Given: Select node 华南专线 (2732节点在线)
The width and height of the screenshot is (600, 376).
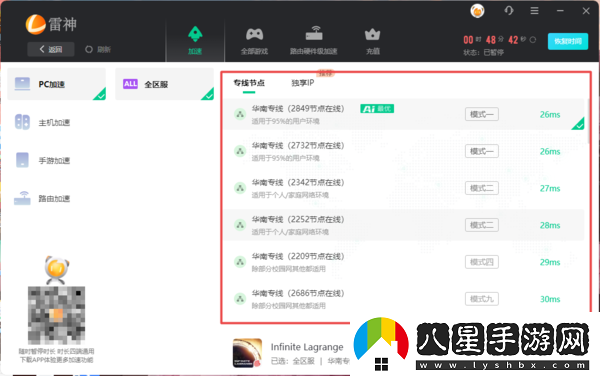Looking at the screenshot, I should point(404,151).
